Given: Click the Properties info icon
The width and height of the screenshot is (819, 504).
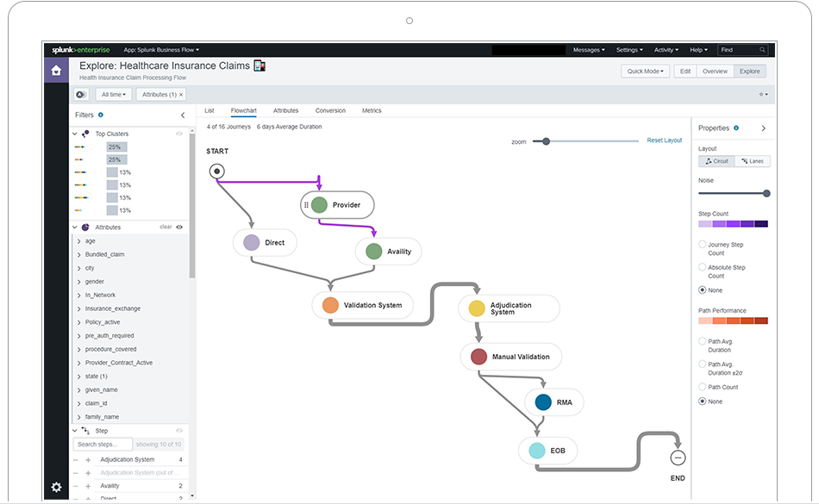Looking at the screenshot, I should (x=736, y=128).
